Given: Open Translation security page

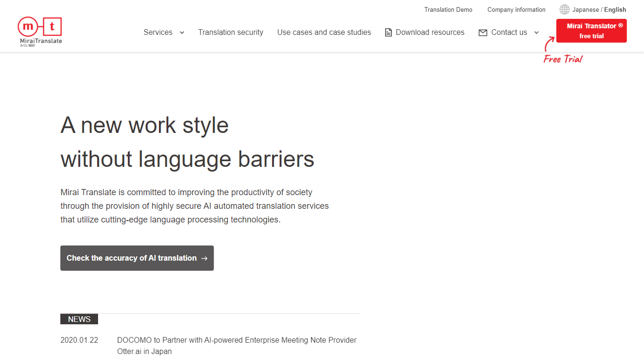Looking at the screenshot, I should 231,32.
